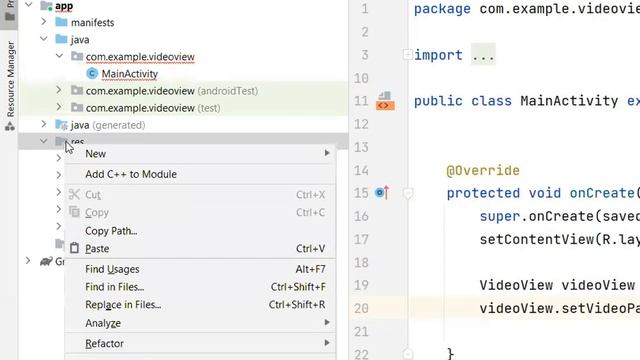
Task: Fold the onCreate method at line 15
Action: (x=408, y=193)
